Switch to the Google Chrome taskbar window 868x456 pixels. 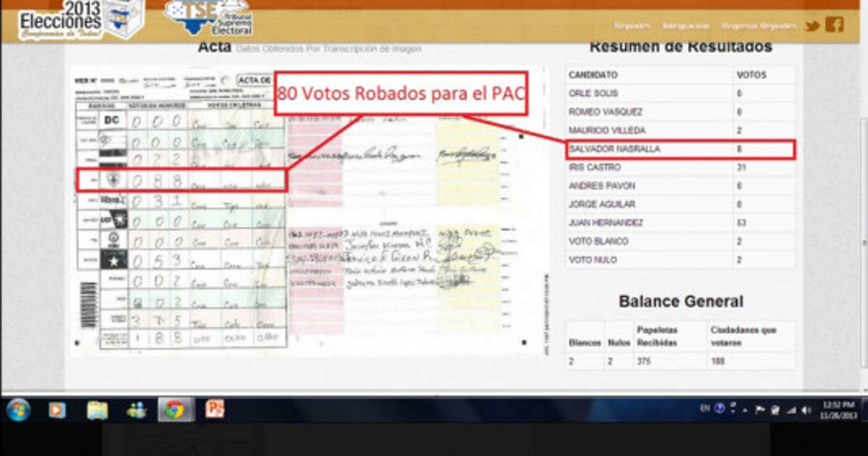pyautogui.click(x=174, y=410)
